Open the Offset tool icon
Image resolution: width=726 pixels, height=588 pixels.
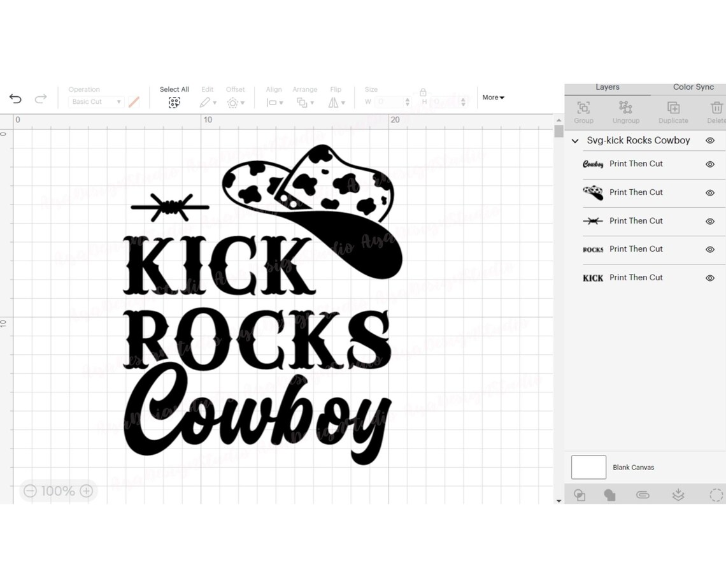click(232, 103)
